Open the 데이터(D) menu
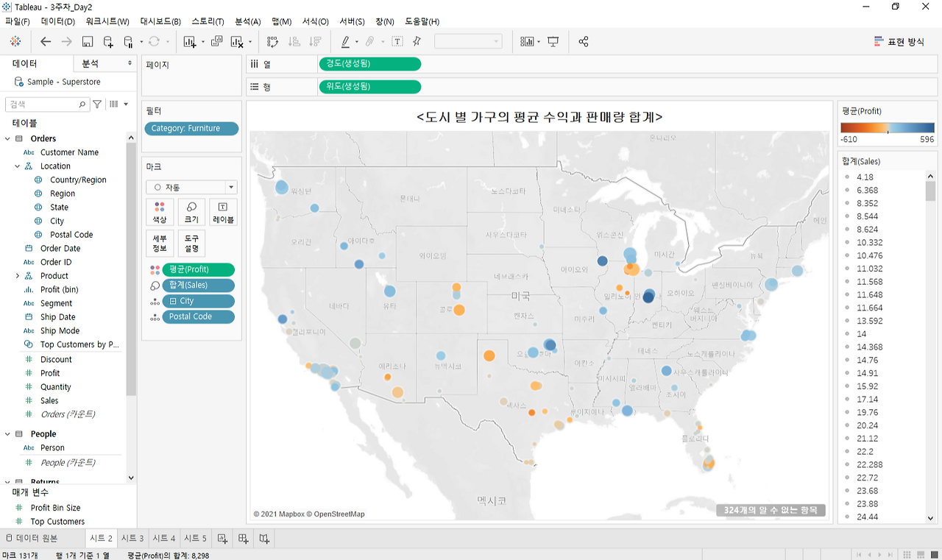942x560 pixels. click(x=58, y=21)
